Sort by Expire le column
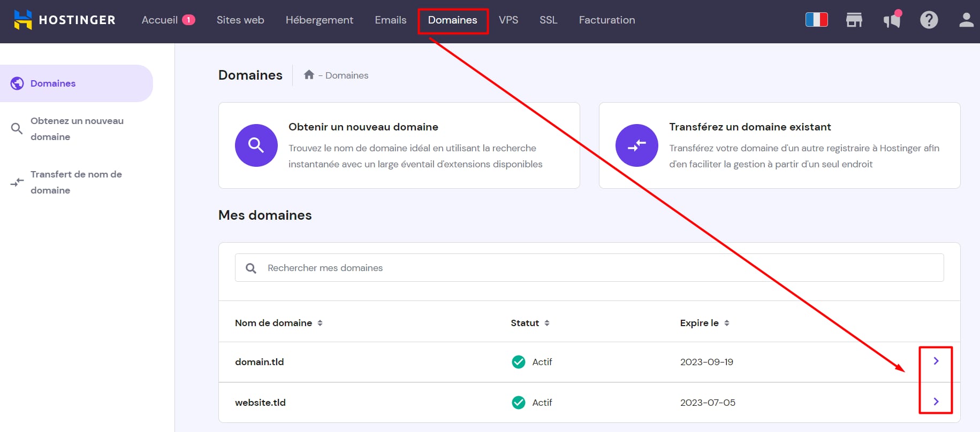This screenshot has width=980, height=432. [704, 323]
